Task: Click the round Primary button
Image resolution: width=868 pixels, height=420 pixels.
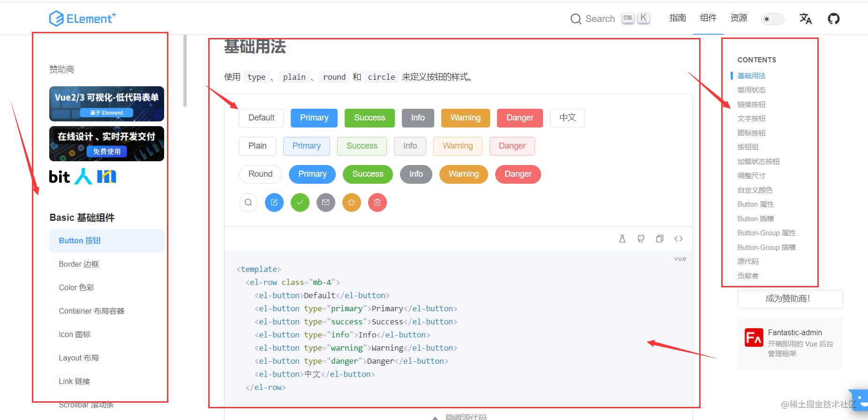Action: tap(312, 174)
